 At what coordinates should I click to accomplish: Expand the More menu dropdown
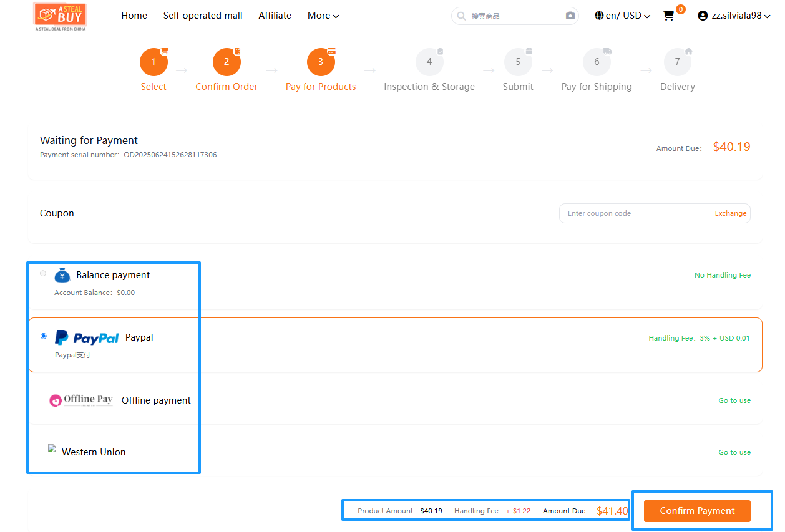coord(323,16)
